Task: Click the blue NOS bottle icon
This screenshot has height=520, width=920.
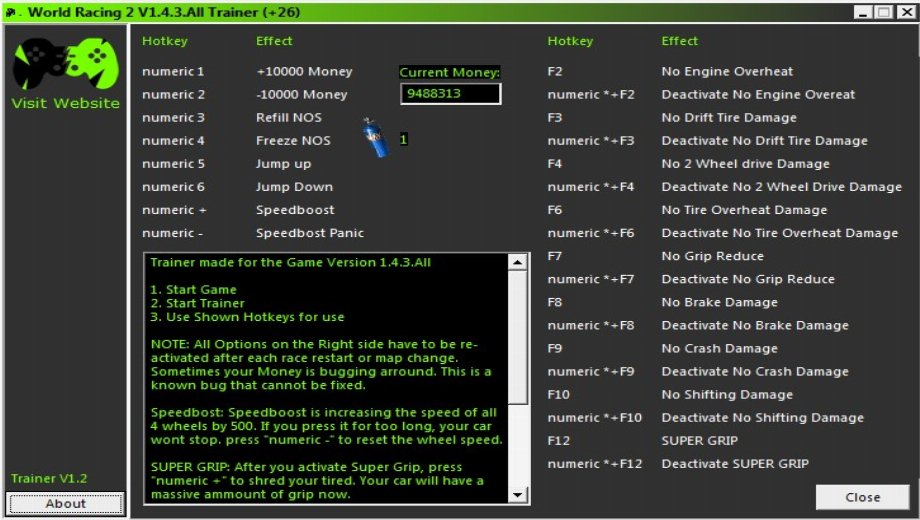Action: pos(375,137)
